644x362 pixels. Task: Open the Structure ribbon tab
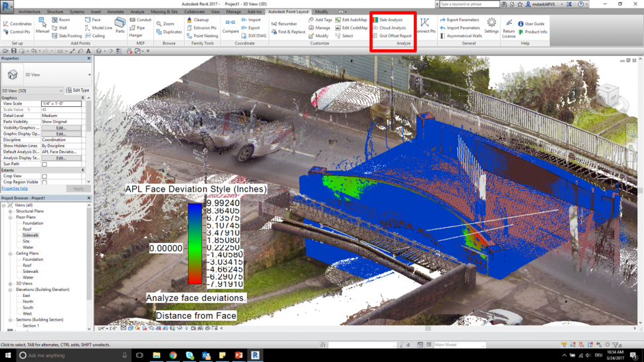(54, 12)
